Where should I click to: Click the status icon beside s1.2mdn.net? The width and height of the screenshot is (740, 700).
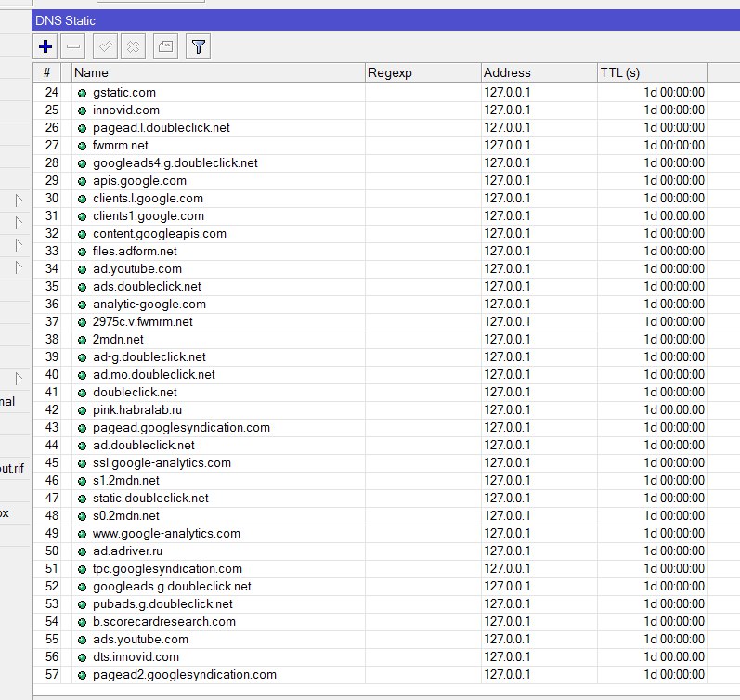[82, 481]
